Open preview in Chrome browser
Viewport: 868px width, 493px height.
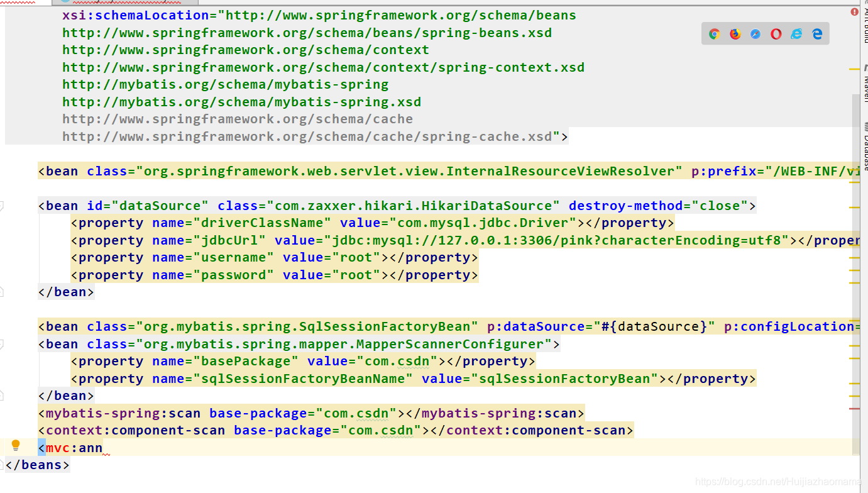(713, 33)
